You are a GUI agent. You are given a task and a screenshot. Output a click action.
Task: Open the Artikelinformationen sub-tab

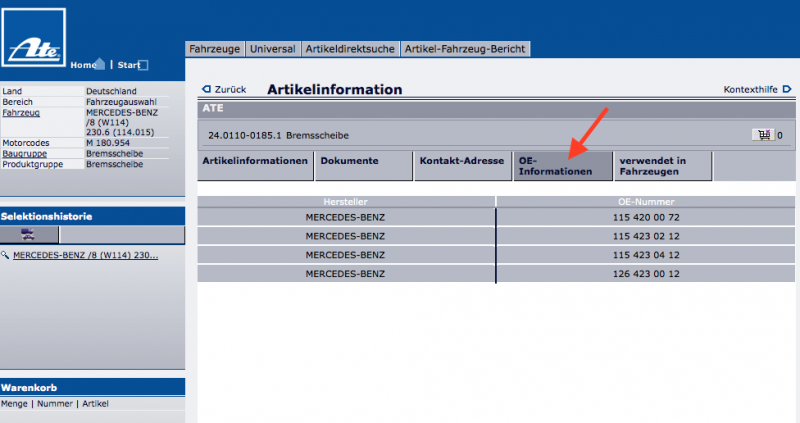255,162
